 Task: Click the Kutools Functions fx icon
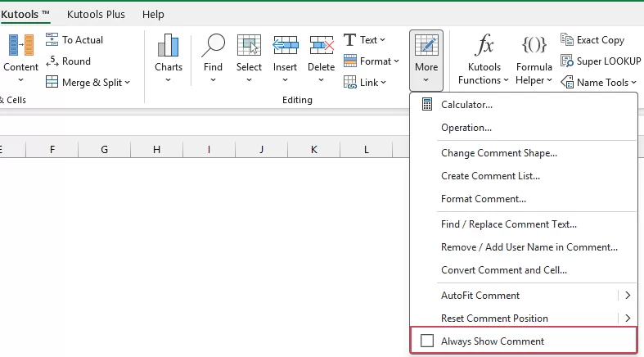[484, 45]
